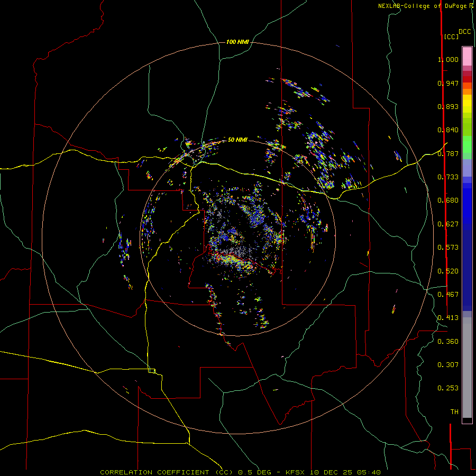Select the 0.787 scale value

(448, 153)
